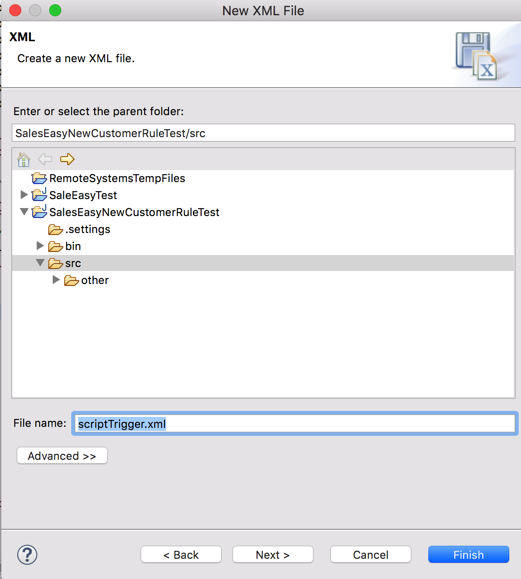Collapse the src folder

[40, 263]
